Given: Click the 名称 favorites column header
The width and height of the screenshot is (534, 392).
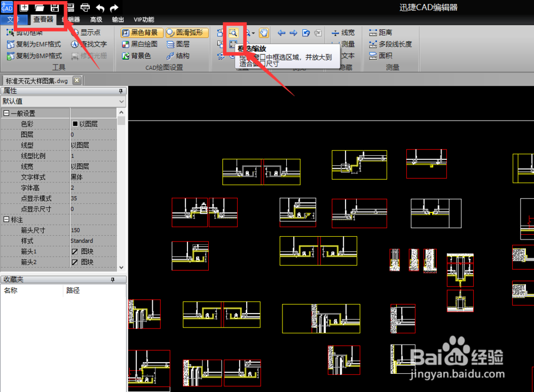Looking at the screenshot, I should pyautogui.click(x=33, y=291).
